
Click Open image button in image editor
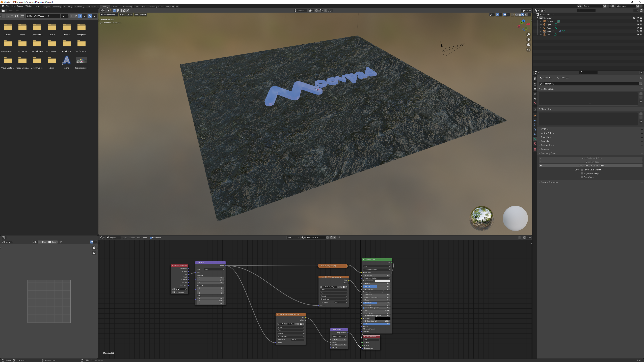[53, 242]
